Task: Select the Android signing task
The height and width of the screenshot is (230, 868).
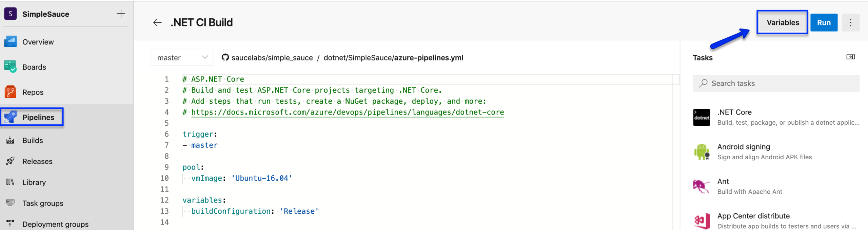Action: 776,152
